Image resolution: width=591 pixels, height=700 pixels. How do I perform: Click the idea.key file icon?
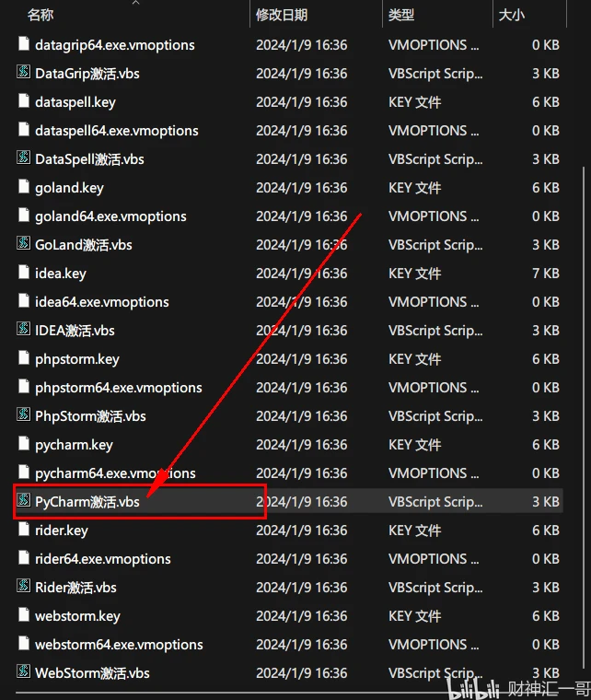tap(24, 273)
